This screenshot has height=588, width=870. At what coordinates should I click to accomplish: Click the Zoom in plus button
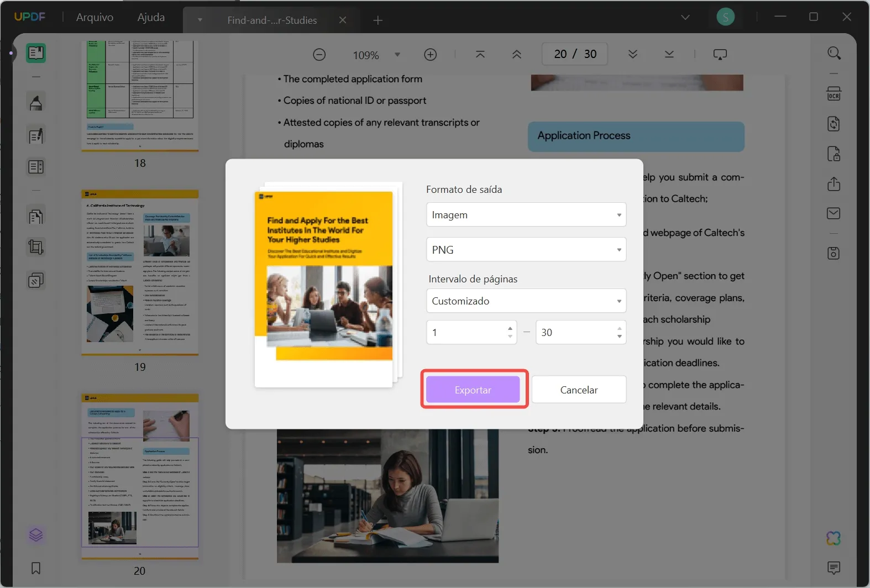431,55
